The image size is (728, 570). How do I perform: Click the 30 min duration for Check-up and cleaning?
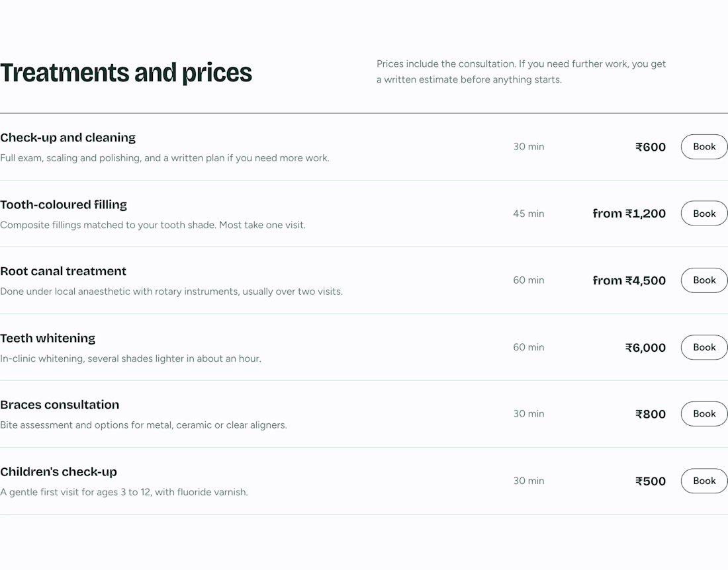(528, 147)
